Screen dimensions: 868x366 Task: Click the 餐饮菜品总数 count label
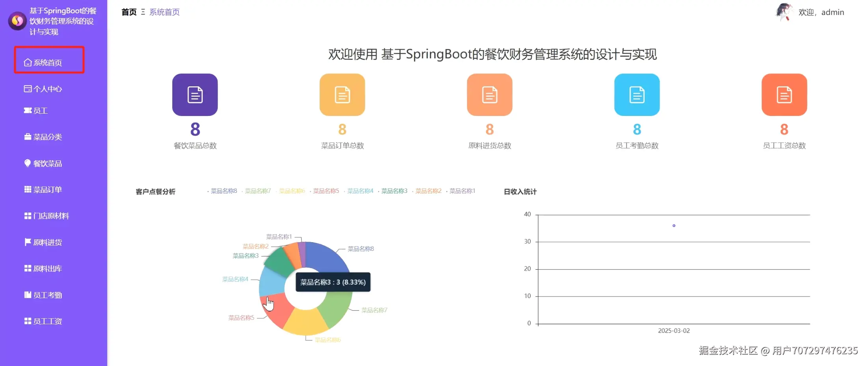pyautogui.click(x=195, y=146)
